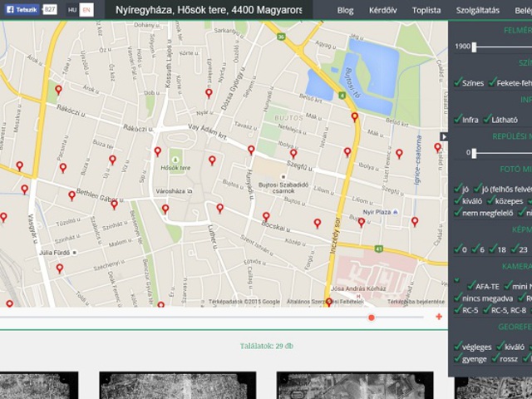This screenshot has width=532, height=399.
Task: Click the 1900 year slider handle
Action: [474, 47]
